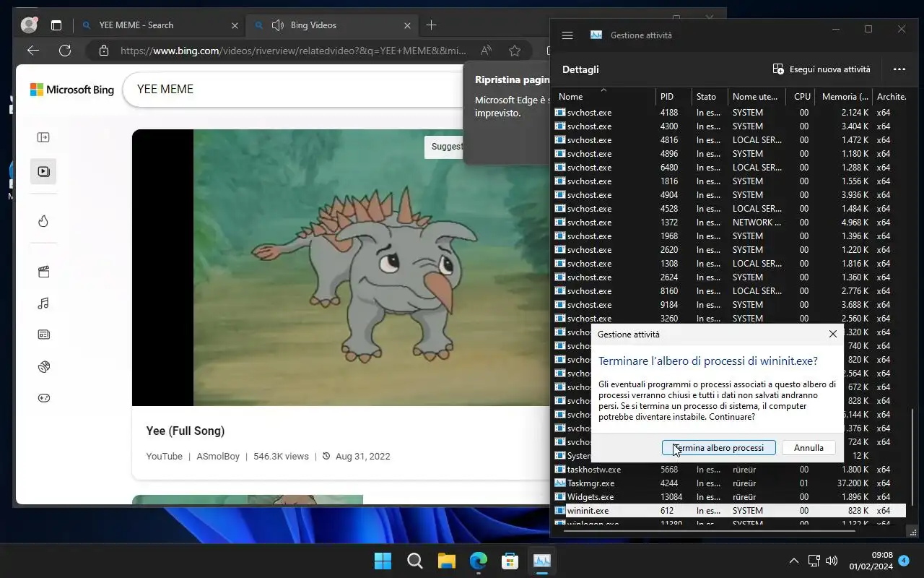This screenshot has width=924, height=578.
Task: Select svchost.exe row with PID 4816
Action: pyautogui.click(x=730, y=140)
